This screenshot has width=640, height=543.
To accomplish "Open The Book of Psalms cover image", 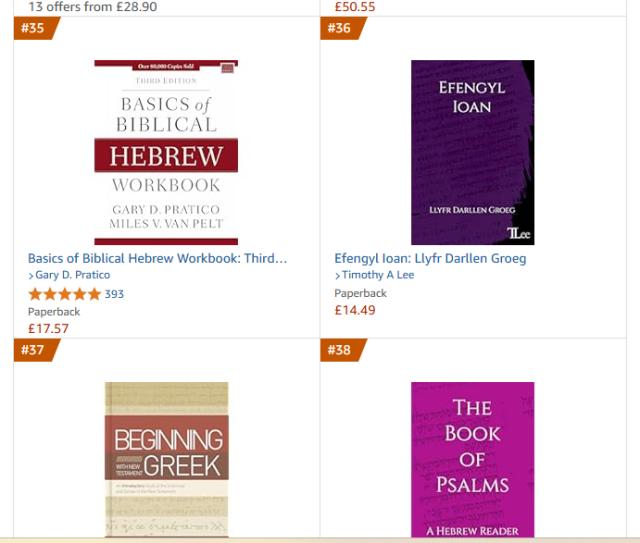I will pyautogui.click(x=473, y=460).
